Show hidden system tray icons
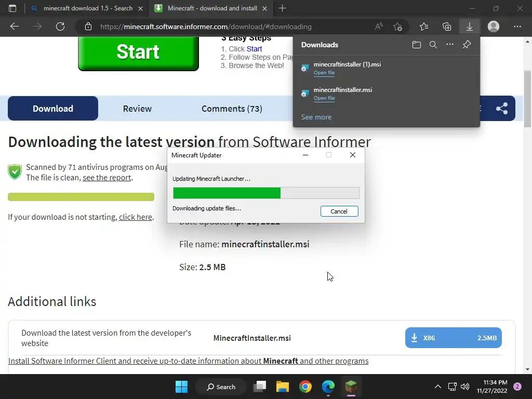The height and width of the screenshot is (399, 532). click(x=438, y=387)
